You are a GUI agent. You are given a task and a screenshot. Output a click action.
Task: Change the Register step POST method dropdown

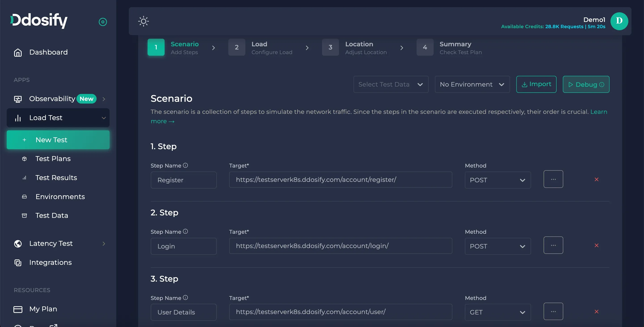(x=498, y=180)
